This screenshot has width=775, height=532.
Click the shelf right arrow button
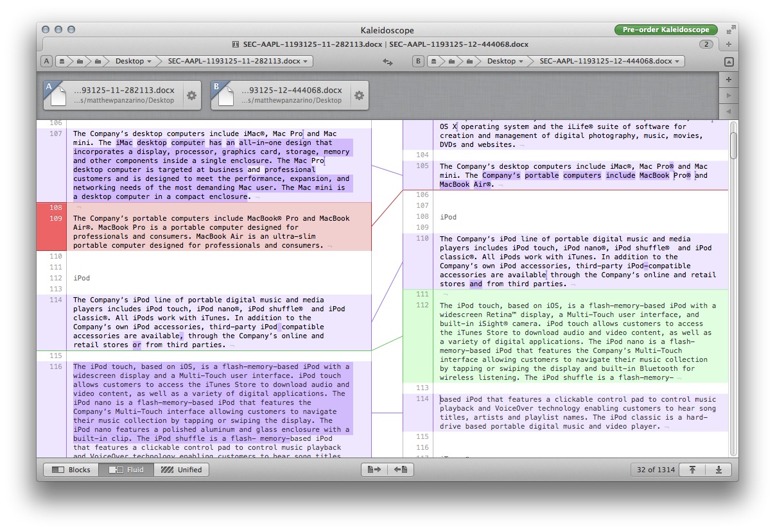(728, 96)
